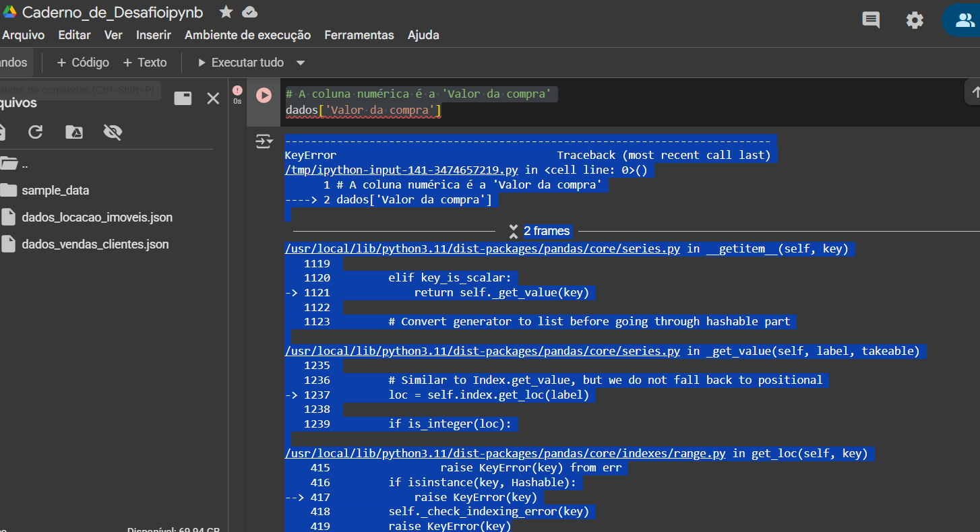This screenshot has width=980, height=532.
Task: Click the output options icon beside traceback
Action: click(264, 141)
